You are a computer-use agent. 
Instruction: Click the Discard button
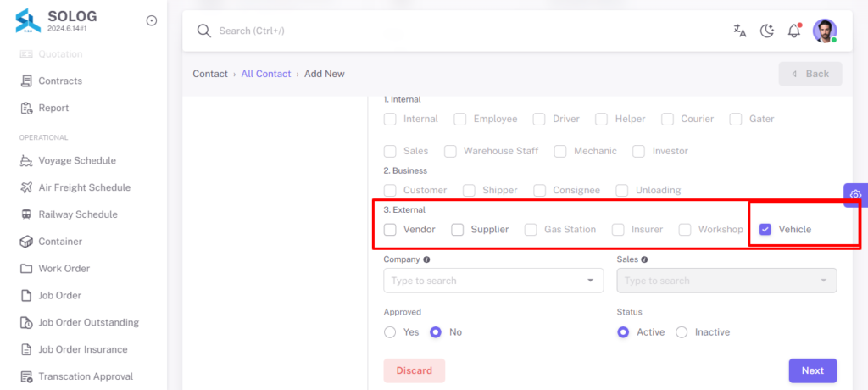(414, 370)
